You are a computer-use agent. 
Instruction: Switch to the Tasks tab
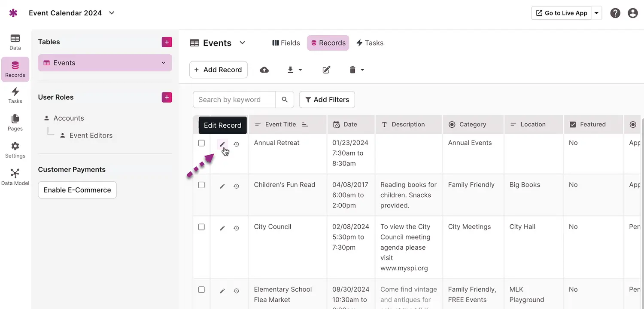pyautogui.click(x=370, y=43)
